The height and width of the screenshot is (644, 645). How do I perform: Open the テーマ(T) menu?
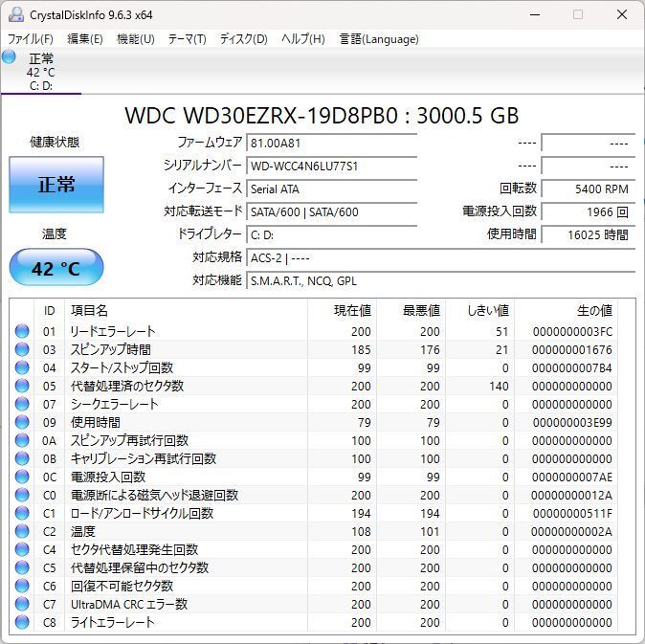pyautogui.click(x=188, y=39)
